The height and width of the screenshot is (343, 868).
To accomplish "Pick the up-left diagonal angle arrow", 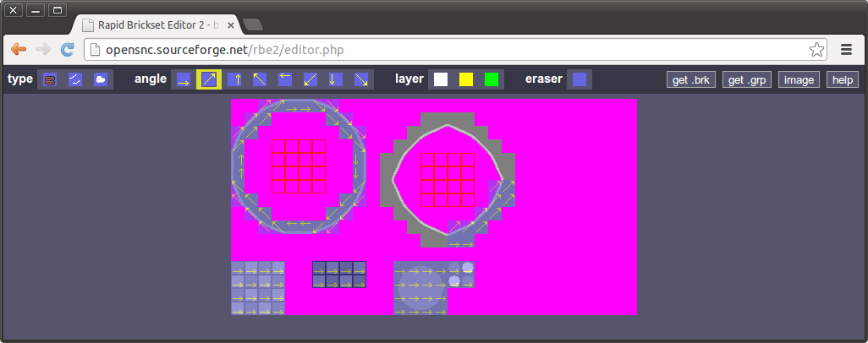I will 260,79.
